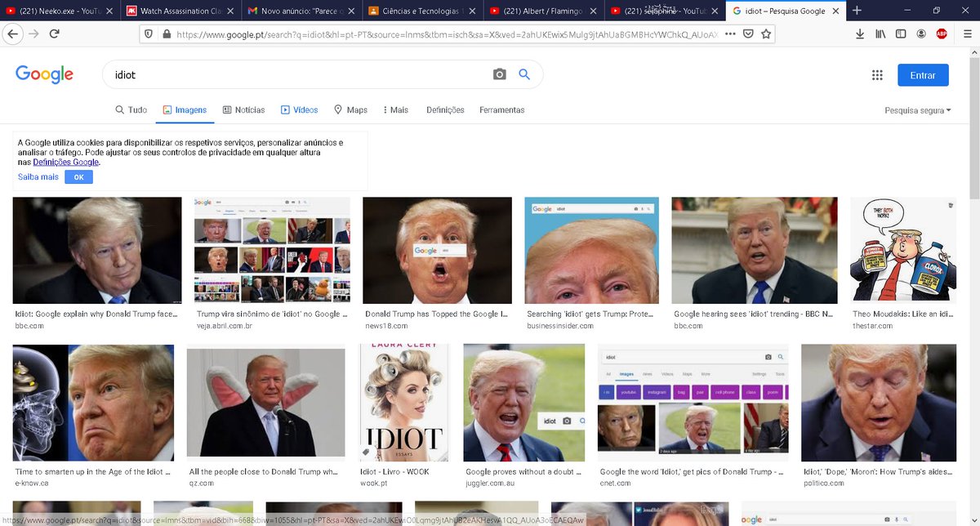
Task: Open the businessinsider.com result thumbnail
Action: (x=591, y=251)
